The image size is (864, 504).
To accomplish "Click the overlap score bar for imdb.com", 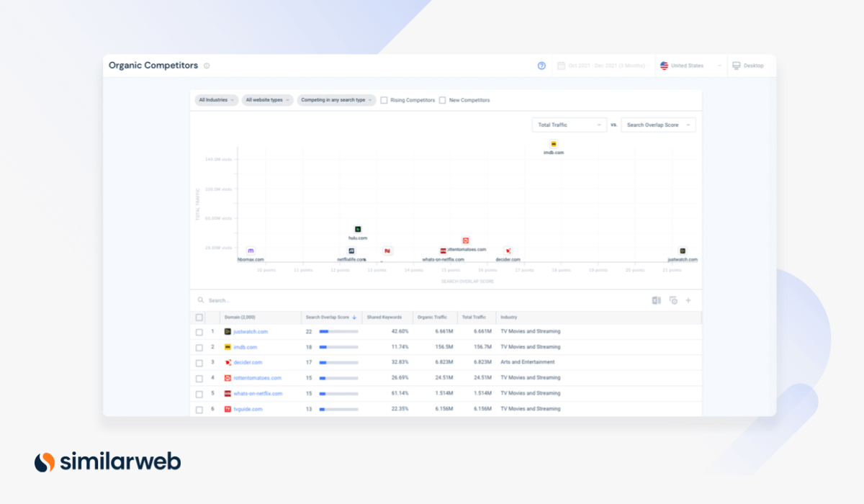I will [338, 347].
